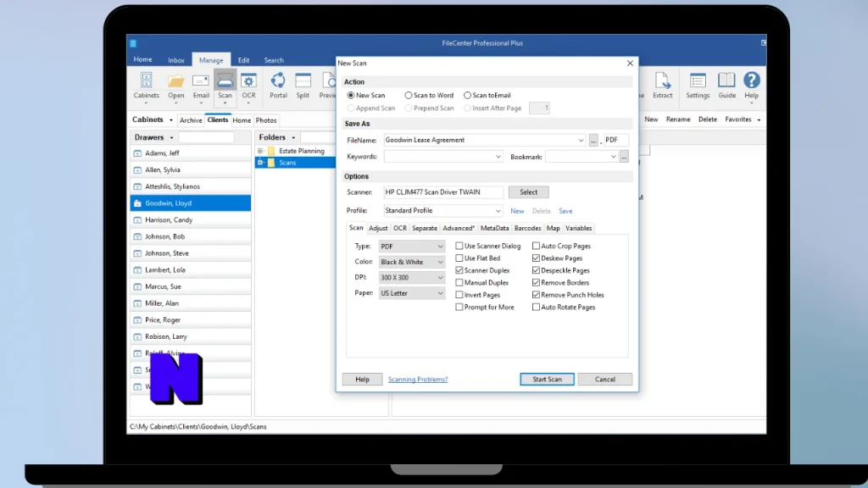Click the Split ribbon icon

(x=303, y=80)
